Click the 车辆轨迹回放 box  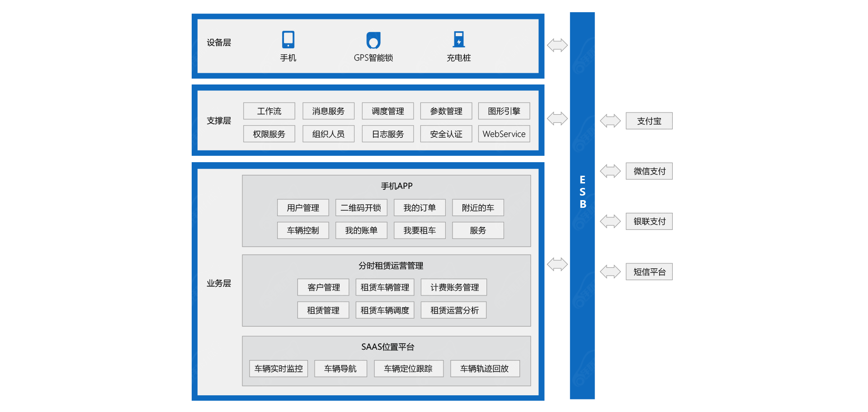click(x=485, y=369)
